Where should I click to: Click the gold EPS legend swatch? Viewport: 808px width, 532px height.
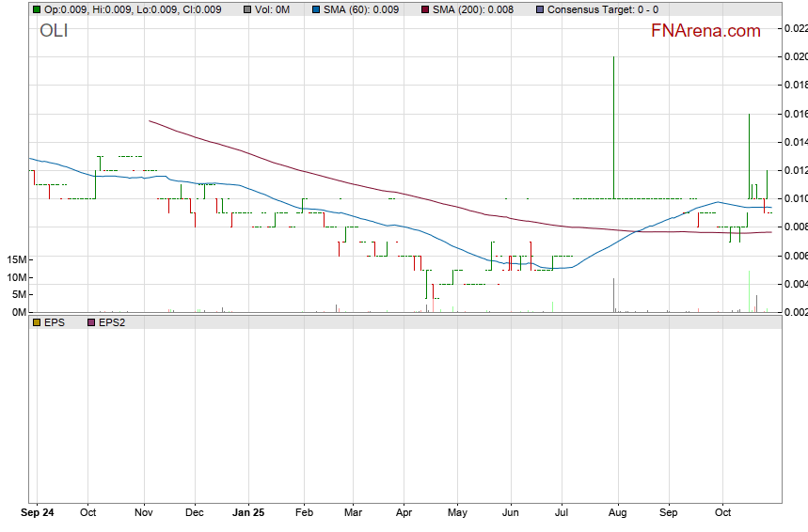tap(37, 322)
